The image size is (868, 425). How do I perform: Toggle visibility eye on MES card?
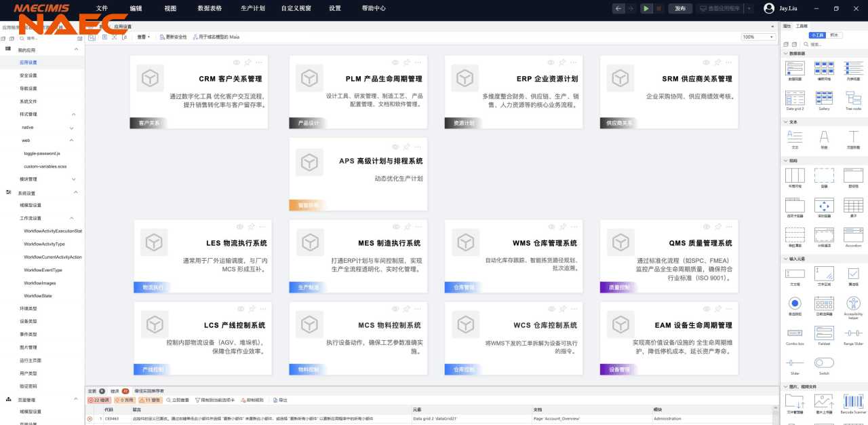point(393,227)
